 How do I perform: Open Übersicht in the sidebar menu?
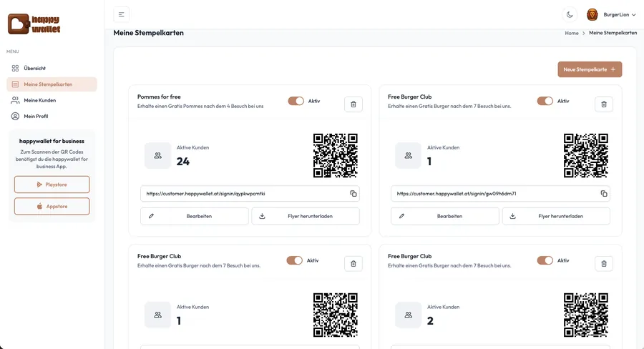click(52, 68)
